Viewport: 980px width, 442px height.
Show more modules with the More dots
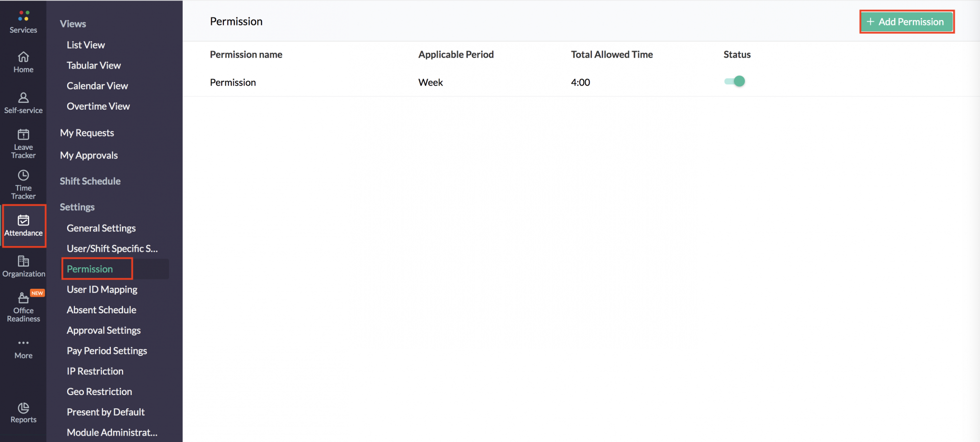(24, 343)
